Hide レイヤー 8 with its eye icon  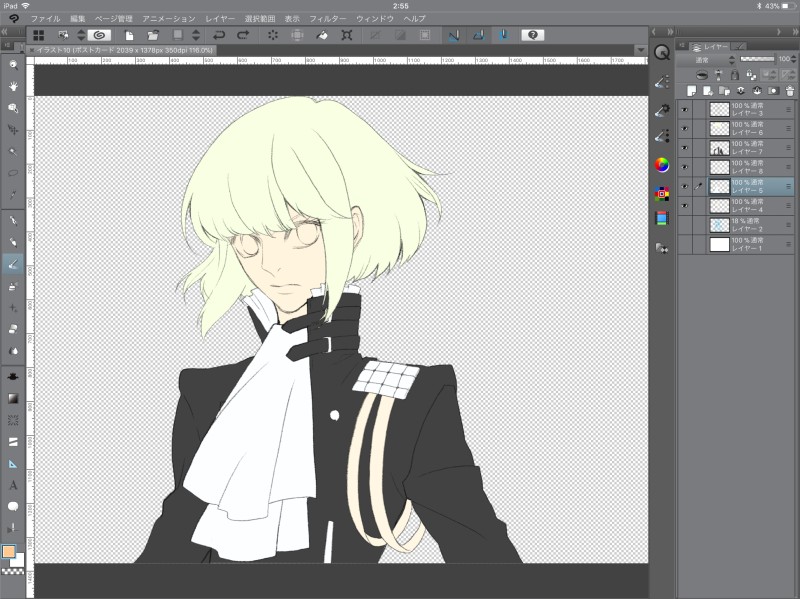click(x=685, y=167)
